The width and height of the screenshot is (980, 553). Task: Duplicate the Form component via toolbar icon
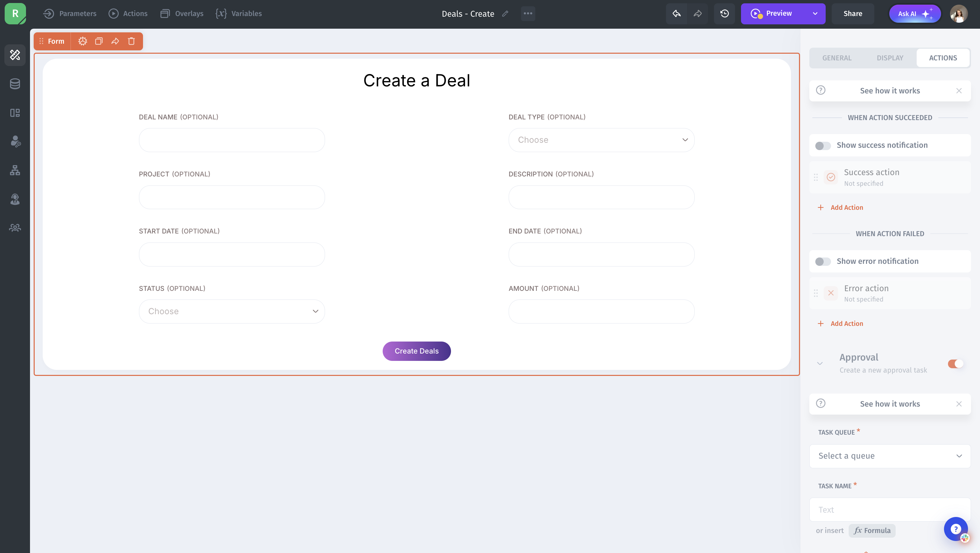tap(99, 41)
